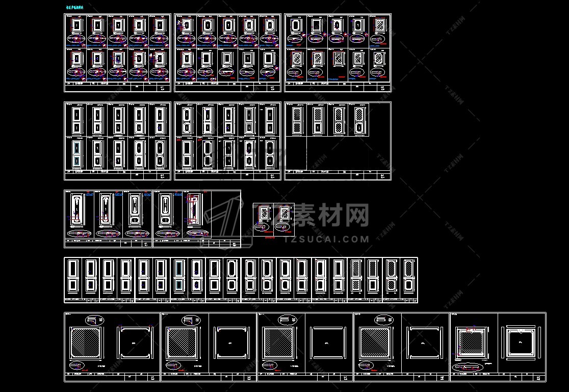Click the oval detail callout in bottom-left sheet
The image size is (569, 392).
click(95, 320)
